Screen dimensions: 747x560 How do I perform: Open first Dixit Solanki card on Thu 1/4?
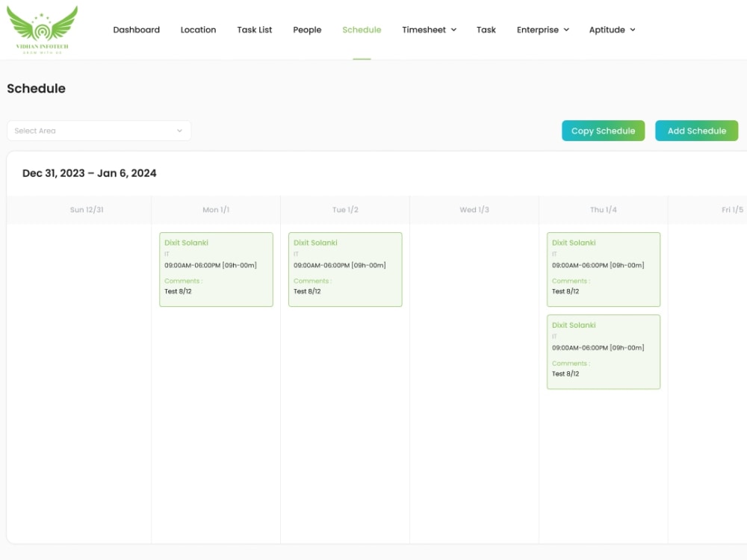604,270
